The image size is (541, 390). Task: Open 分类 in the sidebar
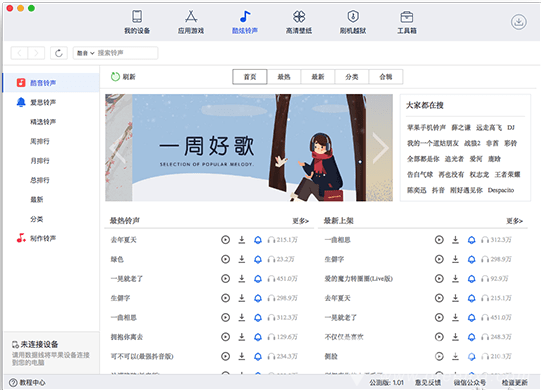click(x=37, y=219)
